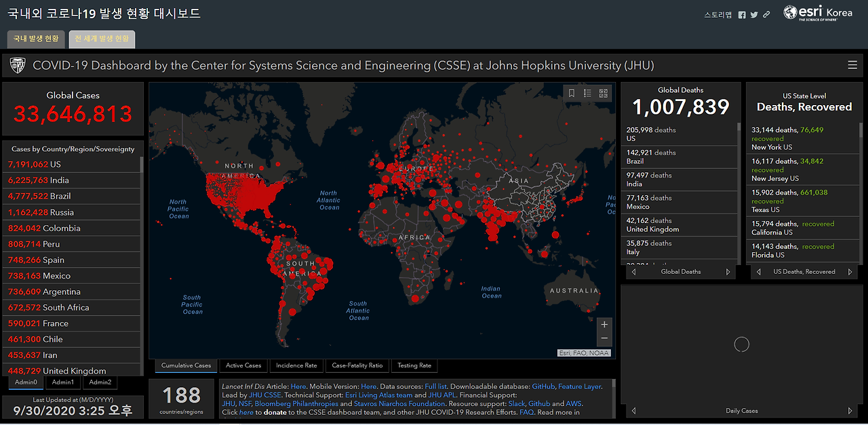The image size is (868, 425).
Task: Open the map legend list icon
Action: point(587,93)
